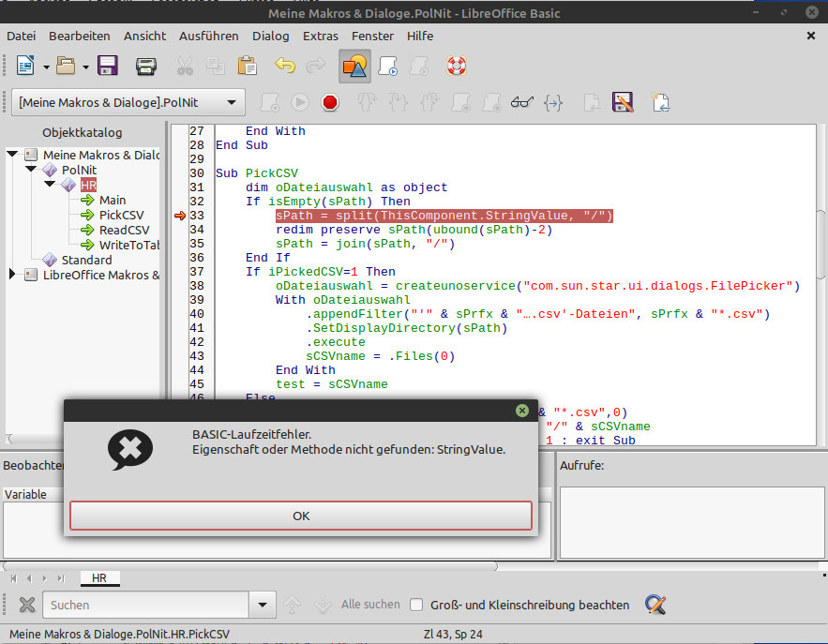This screenshot has width=828, height=644.
Task: Click the Compile icon
Action: (x=269, y=102)
